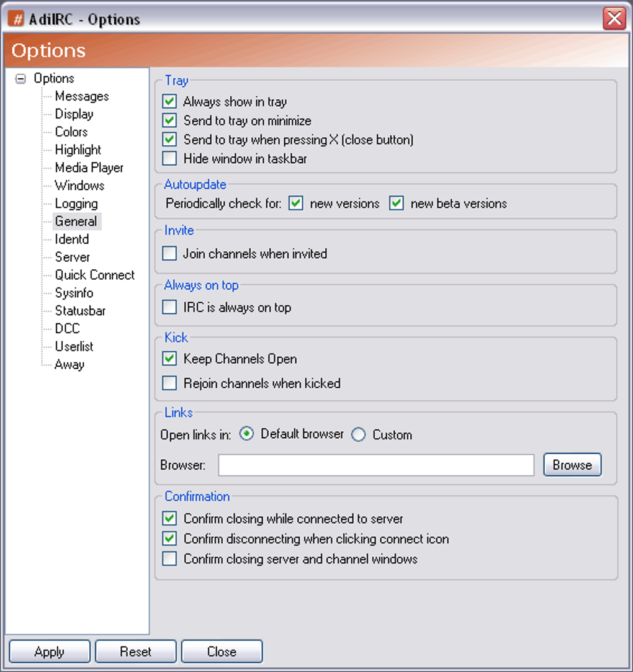The image size is (633, 672).
Task: Toggle IRC is always on top
Action: click(169, 307)
